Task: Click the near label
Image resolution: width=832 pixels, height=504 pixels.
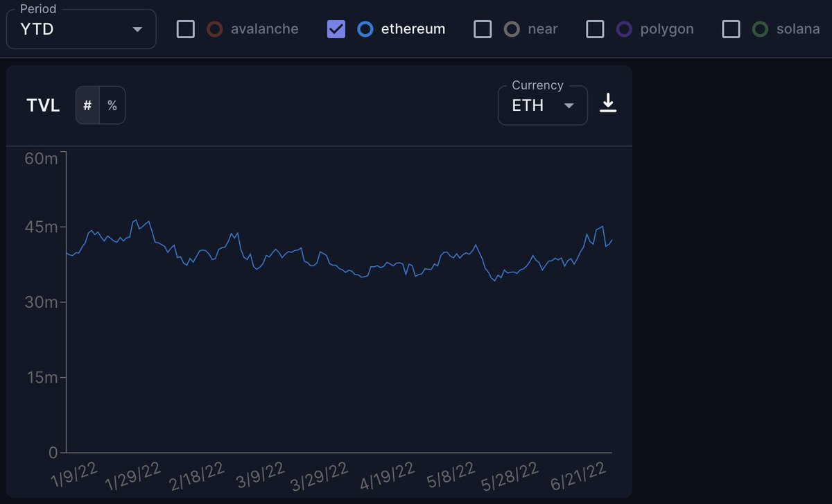Action: [x=542, y=29]
